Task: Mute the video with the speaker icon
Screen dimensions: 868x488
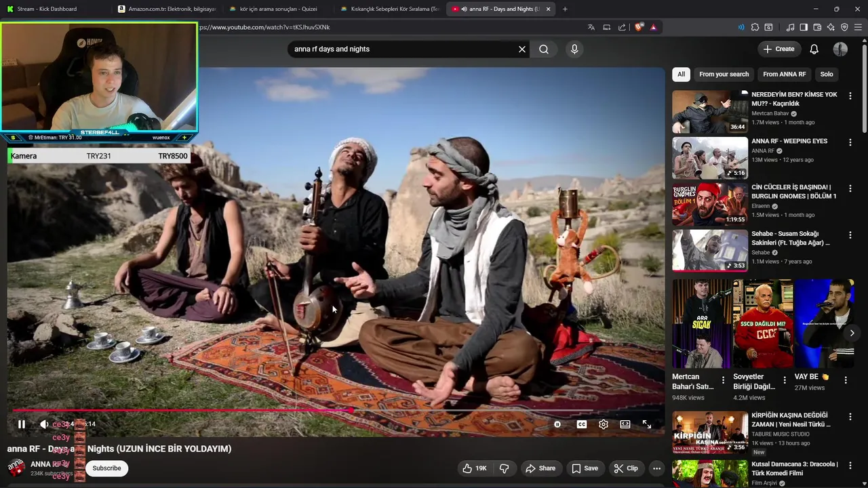Action: (44, 424)
